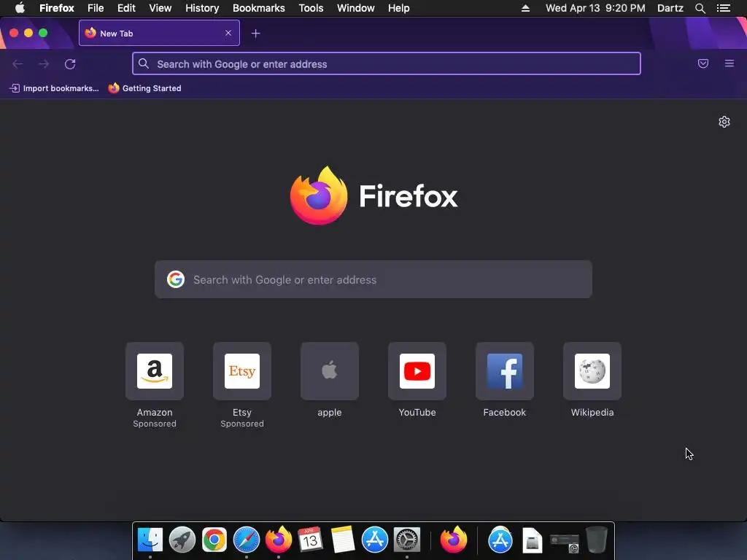Open the Window menu
The width and height of the screenshot is (747, 560).
point(356,8)
